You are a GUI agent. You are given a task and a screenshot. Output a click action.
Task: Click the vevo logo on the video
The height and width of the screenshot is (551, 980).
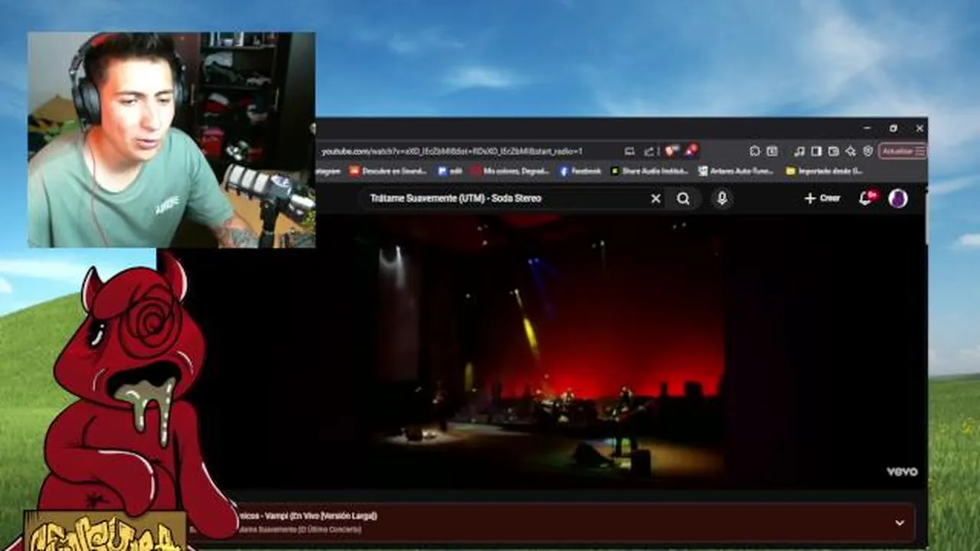pyautogui.click(x=902, y=471)
